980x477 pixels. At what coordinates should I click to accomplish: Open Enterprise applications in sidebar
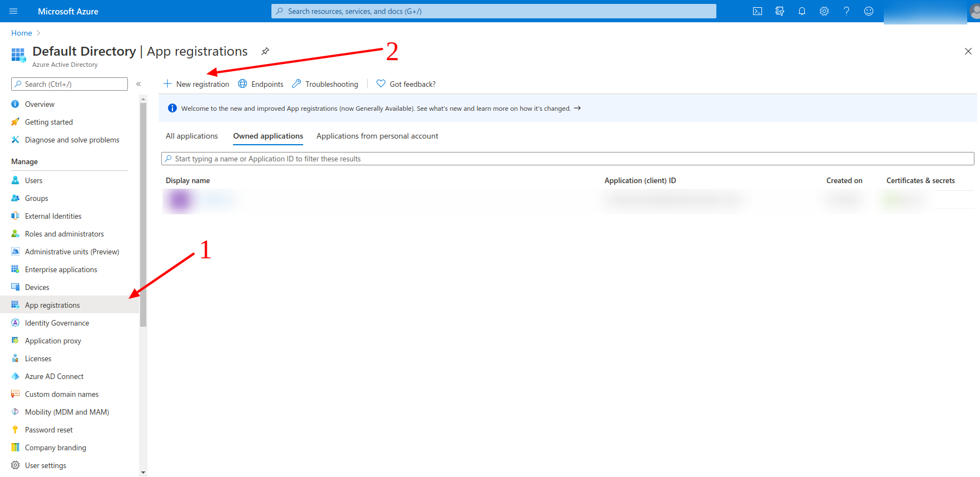click(61, 269)
